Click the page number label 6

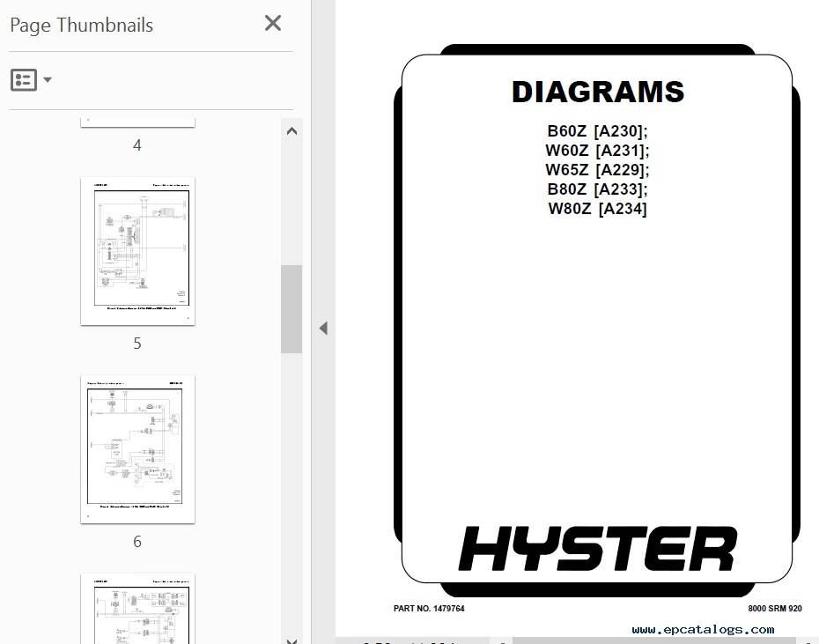click(x=137, y=542)
